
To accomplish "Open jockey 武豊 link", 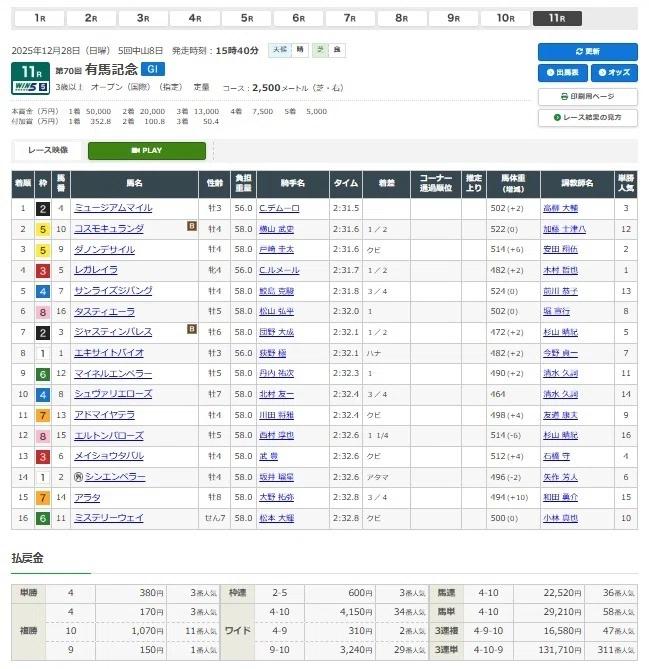I will 268,456.
